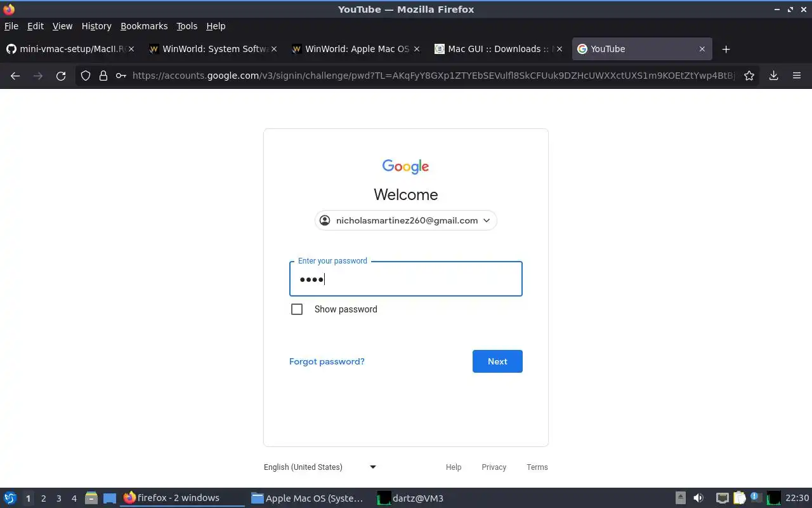The image size is (812, 508).
Task: Click the Firefox logo in the title bar
Action: (9, 9)
